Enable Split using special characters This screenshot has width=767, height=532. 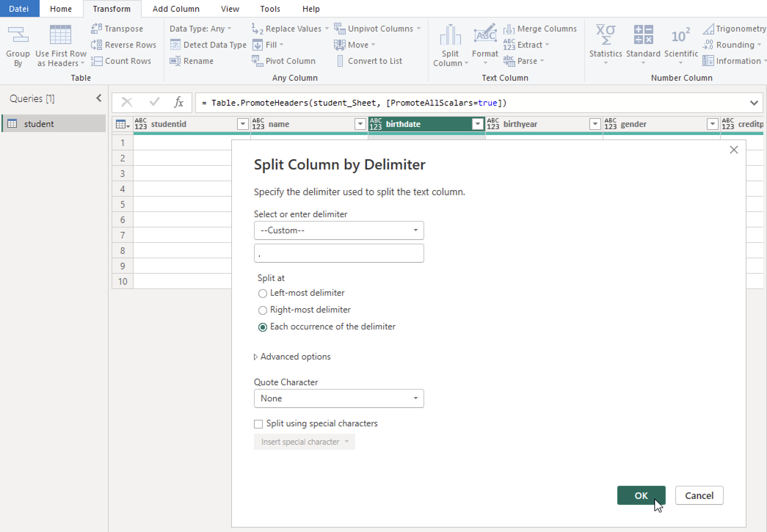click(258, 424)
